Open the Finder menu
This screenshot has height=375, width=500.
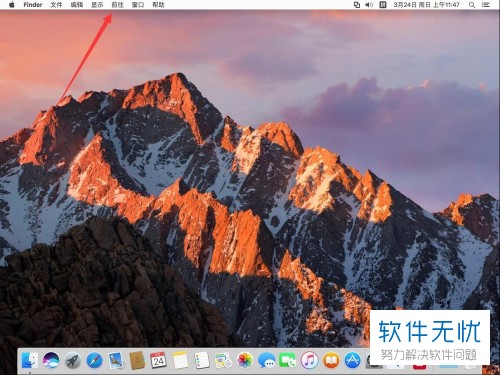point(33,5)
